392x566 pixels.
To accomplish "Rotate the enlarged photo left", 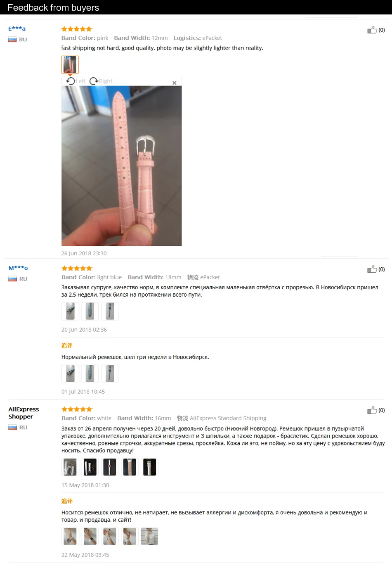I will [76, 81].
